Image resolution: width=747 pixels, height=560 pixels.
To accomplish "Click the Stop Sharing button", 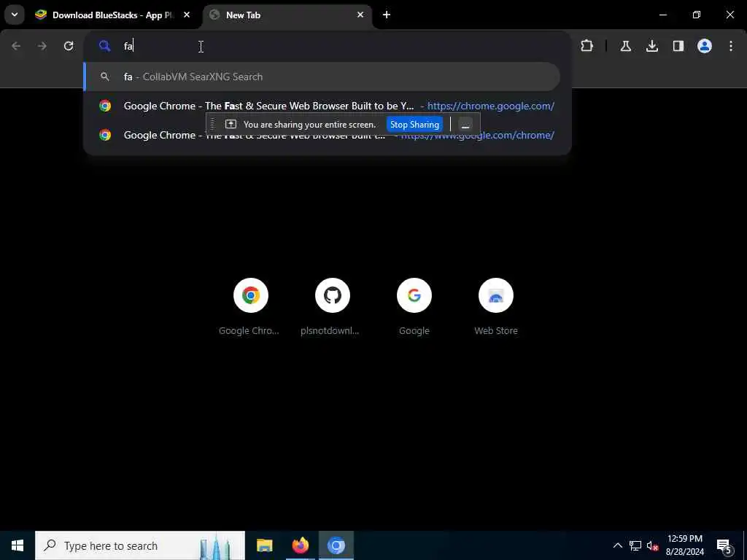I will (414, 125).
